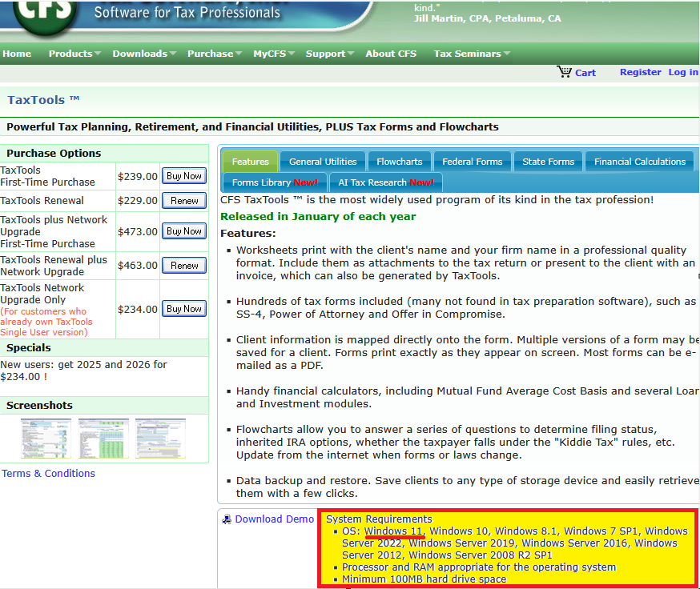Click the shopping cart icon

pos(564,72)
